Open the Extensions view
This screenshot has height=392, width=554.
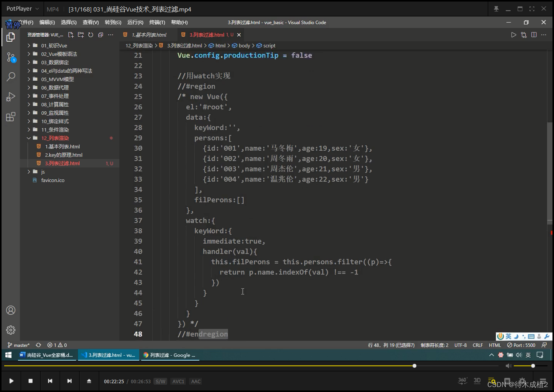click(x=11, y=117)
